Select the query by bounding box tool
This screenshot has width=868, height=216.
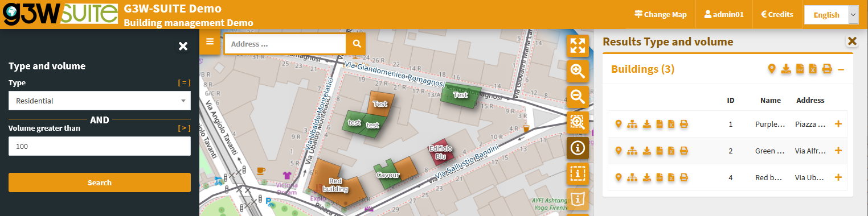pos(578,173)
